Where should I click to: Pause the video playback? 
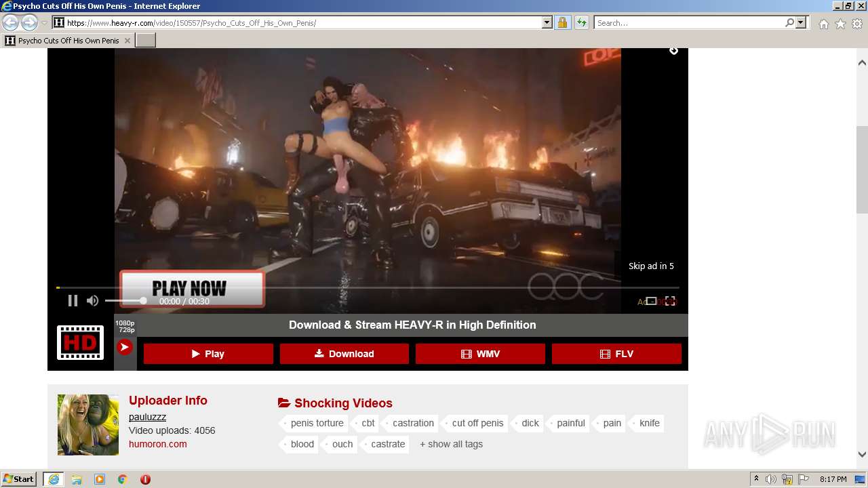click(73, 301)
